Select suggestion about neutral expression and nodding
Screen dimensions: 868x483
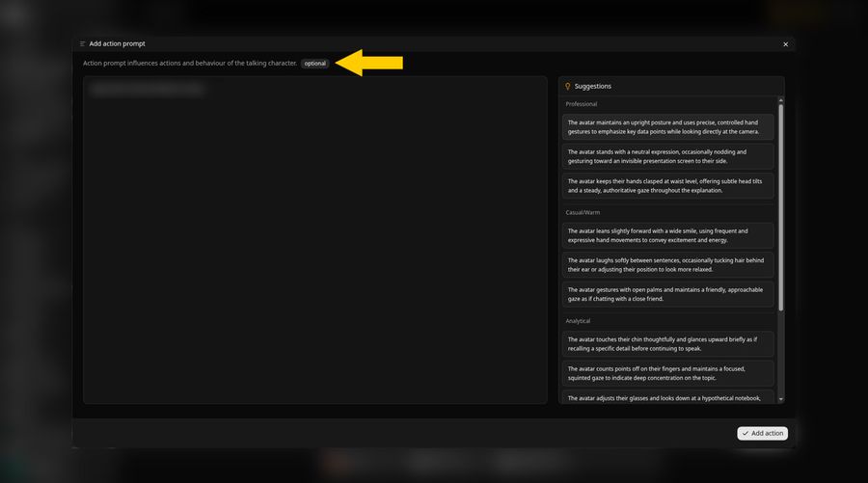[668, 156]
